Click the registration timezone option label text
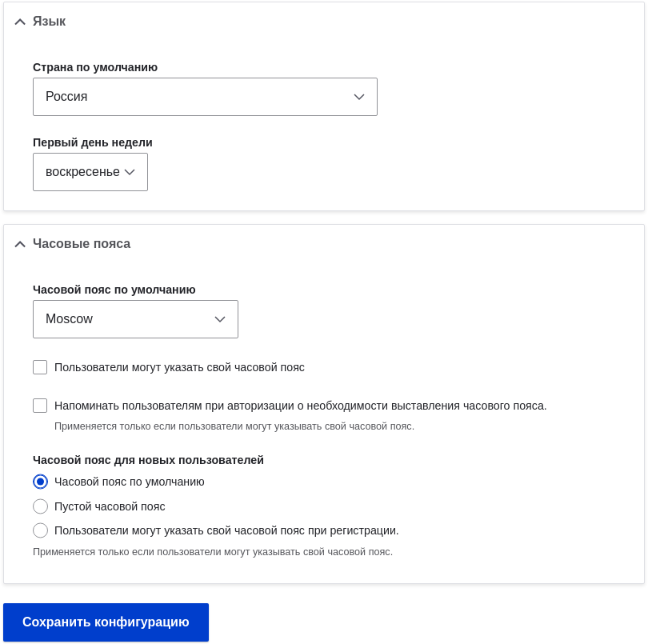This screenshot has width=648, height=644. click(x=226, y=530)
